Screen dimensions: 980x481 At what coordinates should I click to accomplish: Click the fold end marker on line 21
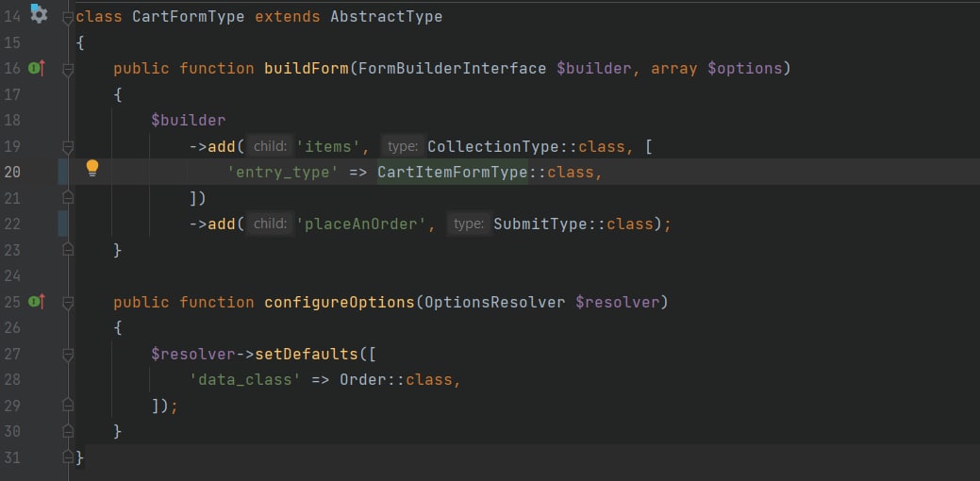click(x=68, y=197)
